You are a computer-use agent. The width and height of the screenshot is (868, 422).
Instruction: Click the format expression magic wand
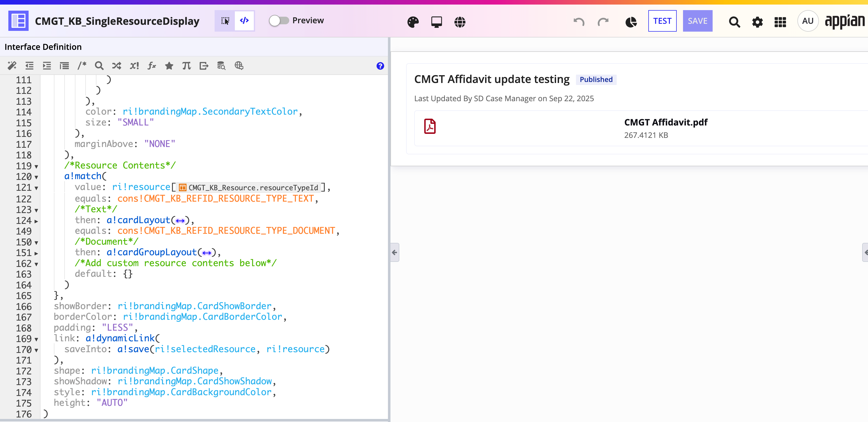pos(12,66)
